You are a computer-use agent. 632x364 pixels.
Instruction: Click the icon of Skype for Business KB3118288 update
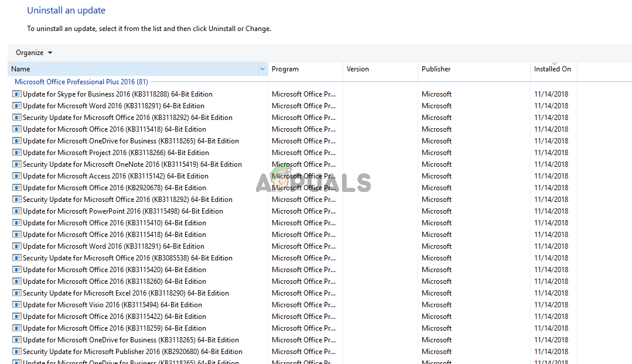coord(17,94)
